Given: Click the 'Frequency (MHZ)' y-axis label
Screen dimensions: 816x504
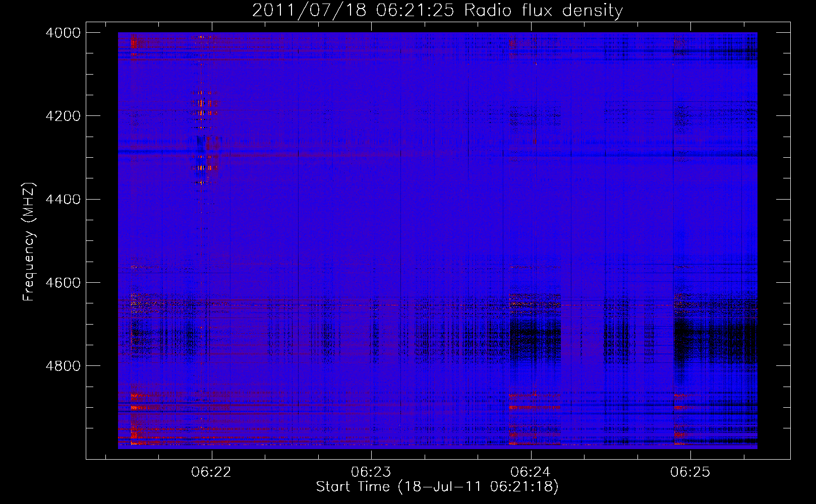Looking at the screenshot, I should [29, 242].
